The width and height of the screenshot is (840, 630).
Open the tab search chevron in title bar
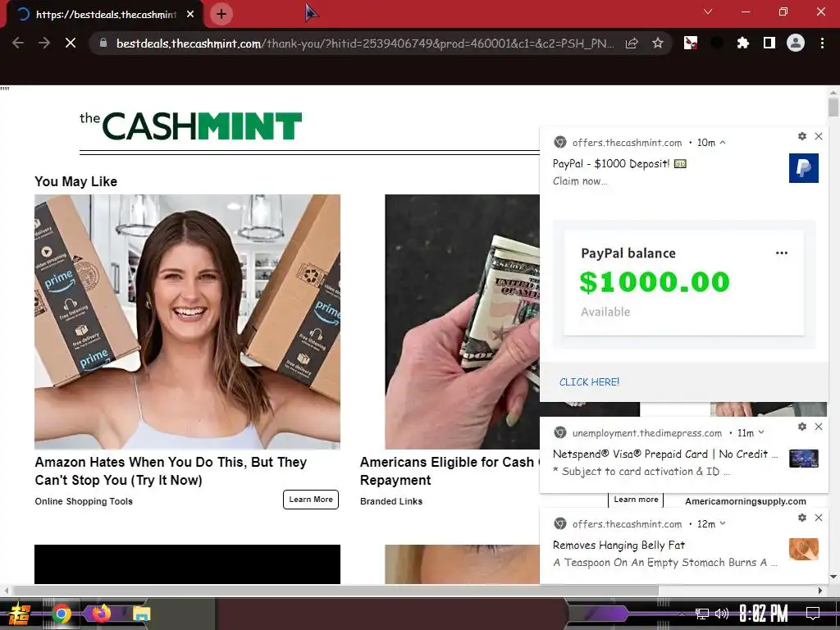click(708, 11)
